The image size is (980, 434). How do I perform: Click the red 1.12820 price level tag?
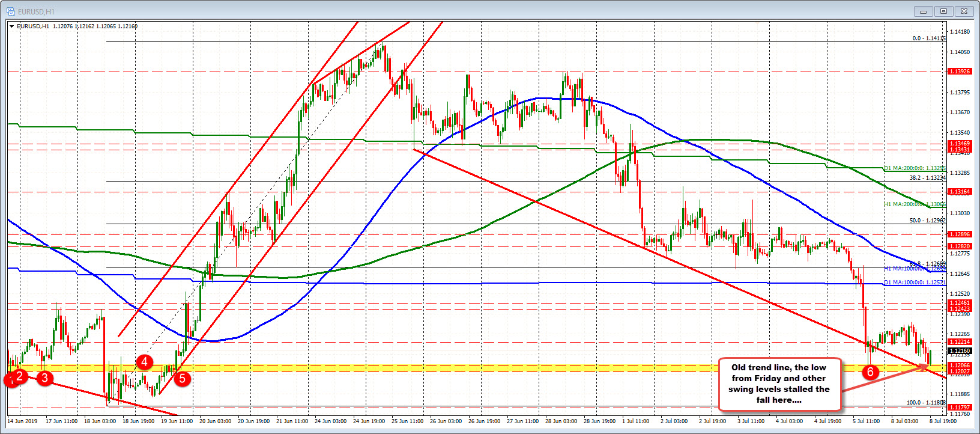pos(960,246)
